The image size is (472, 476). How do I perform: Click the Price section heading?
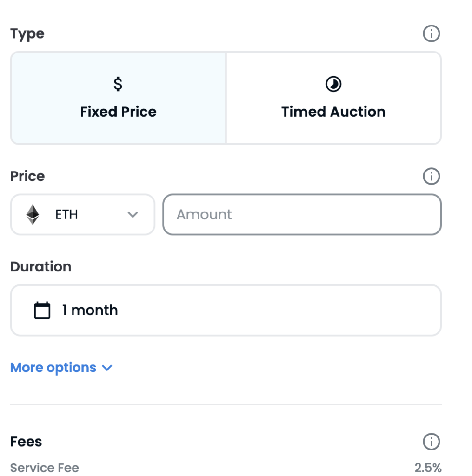[27, 176]
